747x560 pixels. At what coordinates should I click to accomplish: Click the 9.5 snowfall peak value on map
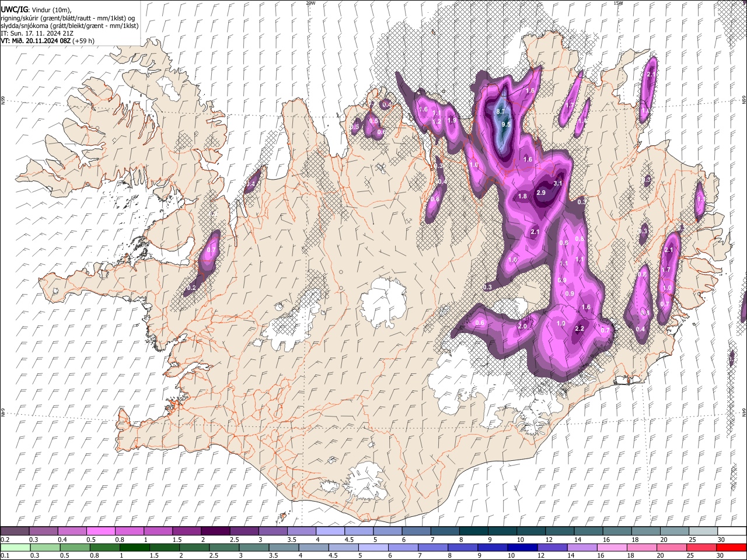coord(506,124)
